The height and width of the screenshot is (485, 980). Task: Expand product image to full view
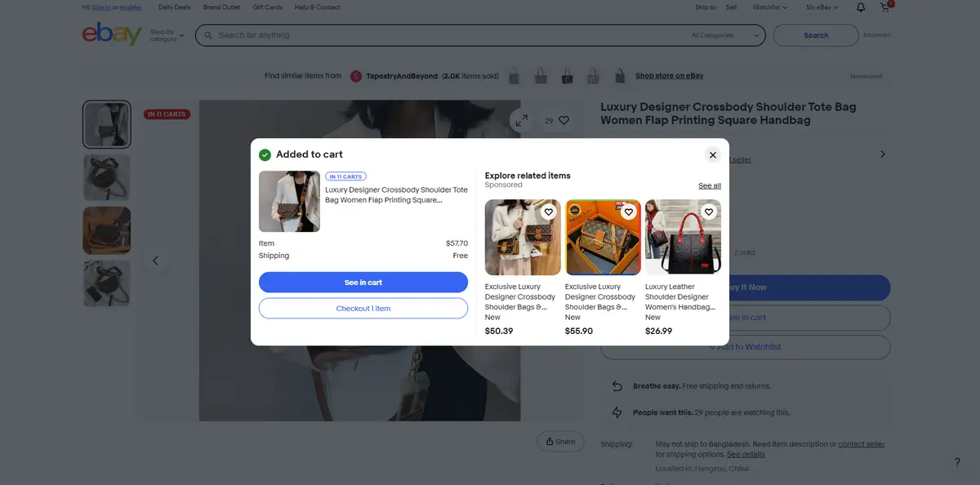[521, 121]
